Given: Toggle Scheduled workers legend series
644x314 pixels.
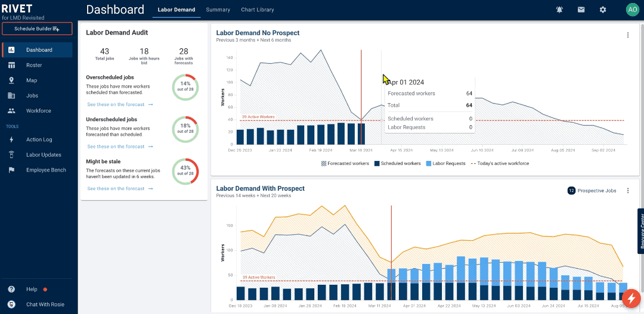Looking at the screenshot, I should [x=397, y=163].
